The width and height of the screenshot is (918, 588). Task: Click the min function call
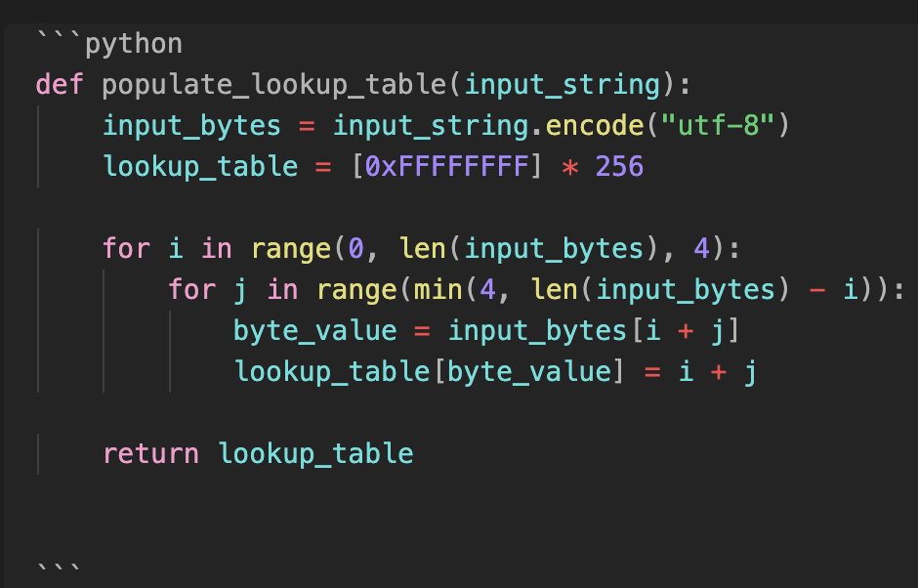coord(438,290)
